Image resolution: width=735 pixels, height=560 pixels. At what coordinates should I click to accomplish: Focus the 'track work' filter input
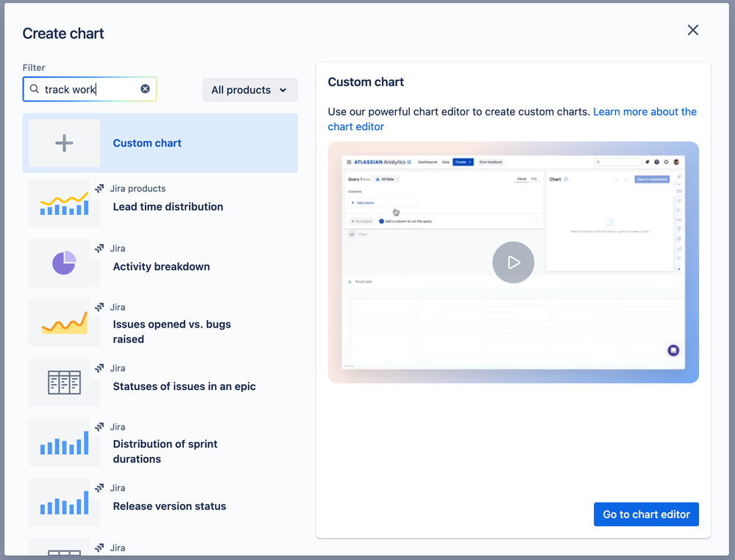click(x=90, y=89)
